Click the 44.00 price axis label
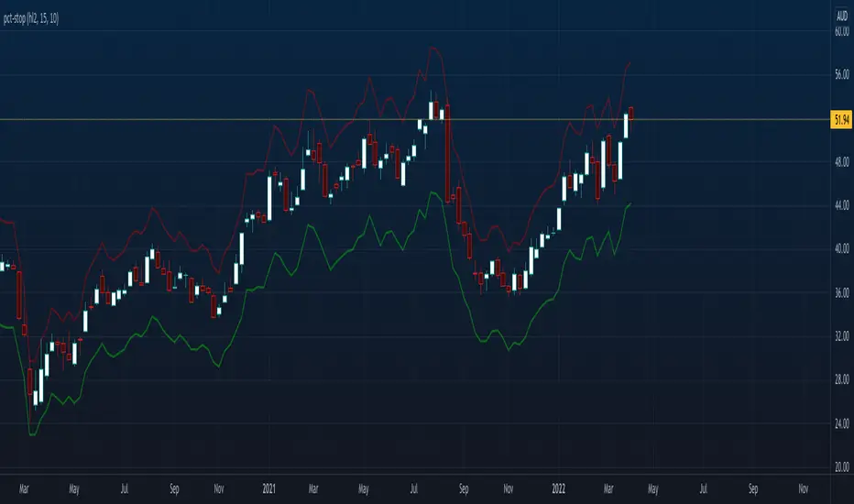854x504 pixels. coord(842,205)
